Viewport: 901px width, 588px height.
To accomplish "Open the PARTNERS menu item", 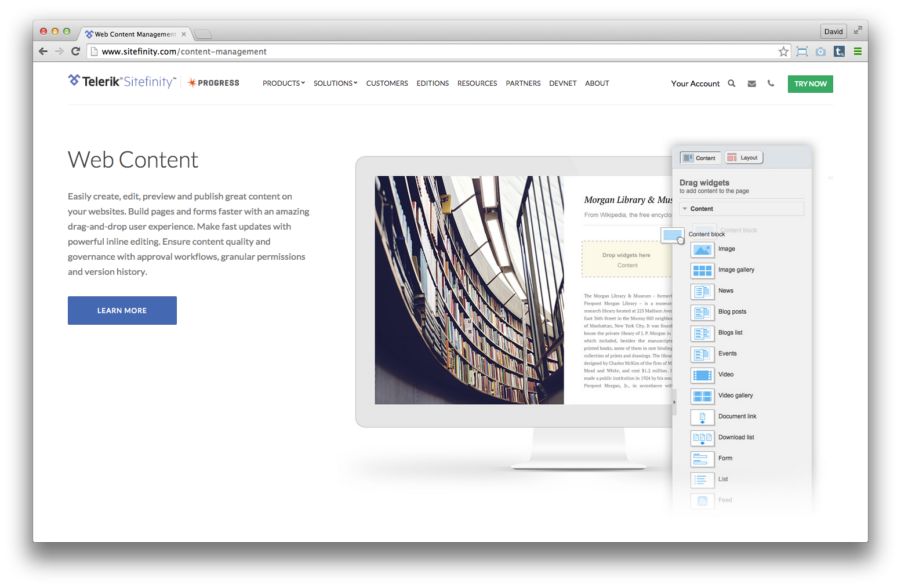I will pyautogui.click(x=523, y=84).
